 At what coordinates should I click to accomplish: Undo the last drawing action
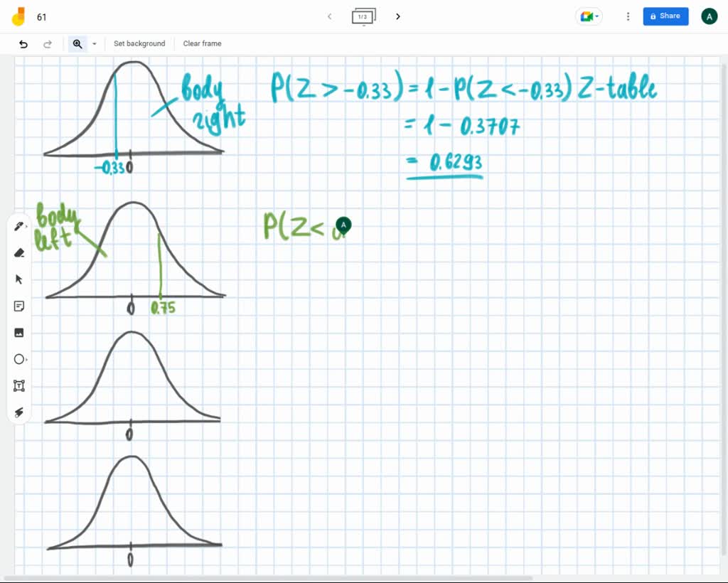(x=23, y=43)
